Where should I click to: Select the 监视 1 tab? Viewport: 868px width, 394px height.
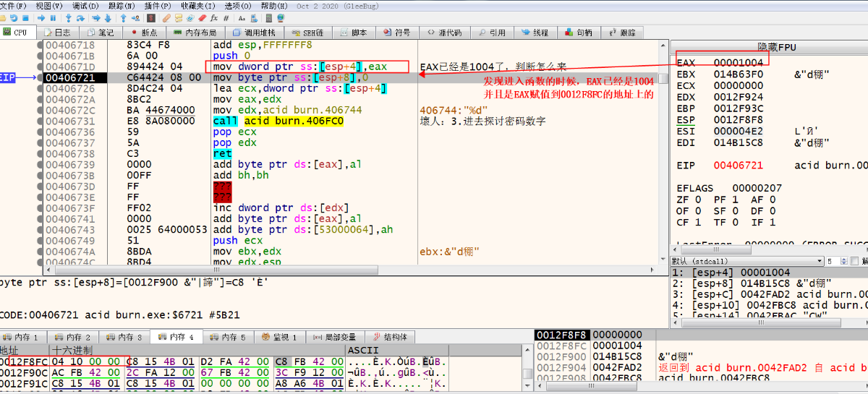pyautogui.click(x=278, y=337)
